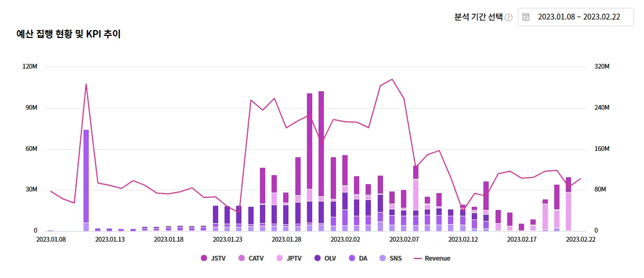Click the x-axis label 2023.02.22
The image size is (644, 278).
point(581,239)
